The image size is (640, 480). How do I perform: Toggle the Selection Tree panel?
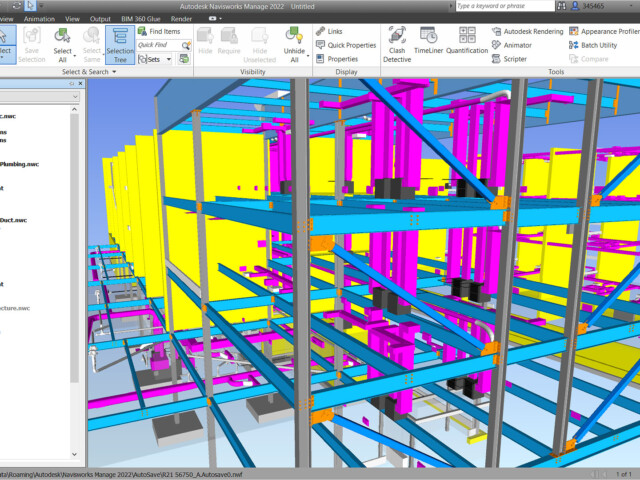tap(120, 44)
